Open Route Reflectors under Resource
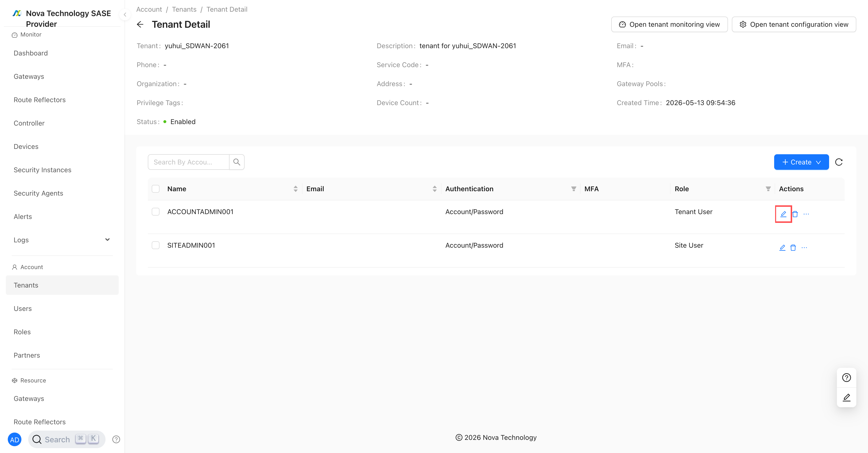 tap(62, 422)
